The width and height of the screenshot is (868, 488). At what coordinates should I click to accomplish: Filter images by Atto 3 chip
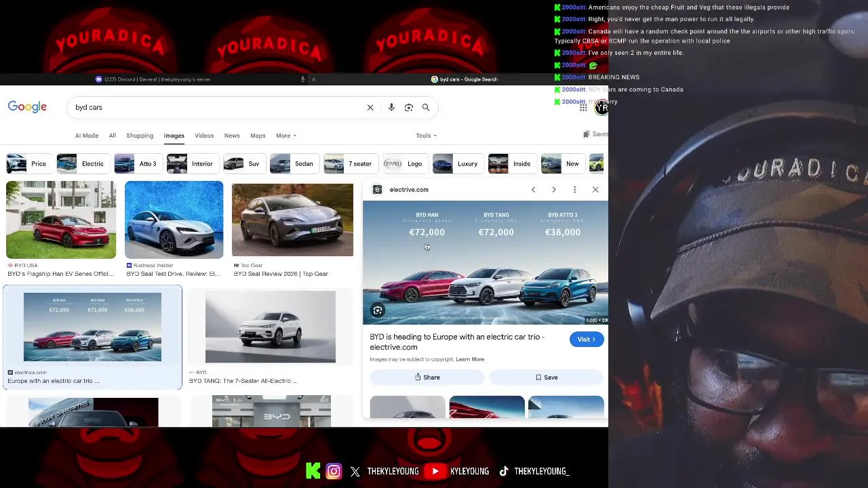[x=137, y=164]
